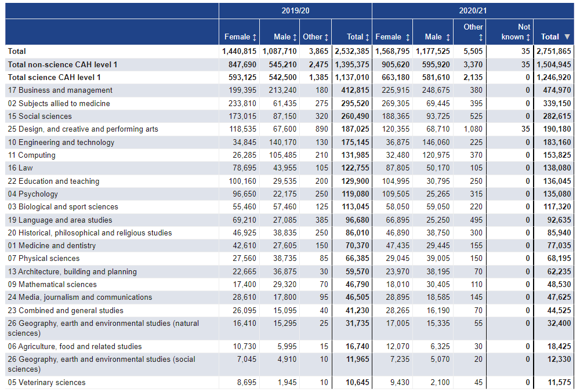The height and width of the screenshot is (392, 580).
Task: Click sort arrows beside 2019/20 Total header
Action: (367, 37)
